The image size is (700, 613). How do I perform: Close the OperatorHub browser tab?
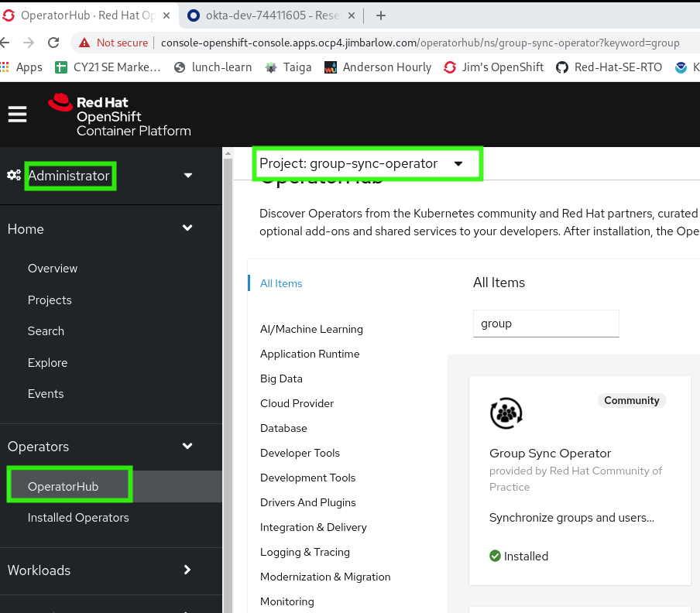coord(166,15)
